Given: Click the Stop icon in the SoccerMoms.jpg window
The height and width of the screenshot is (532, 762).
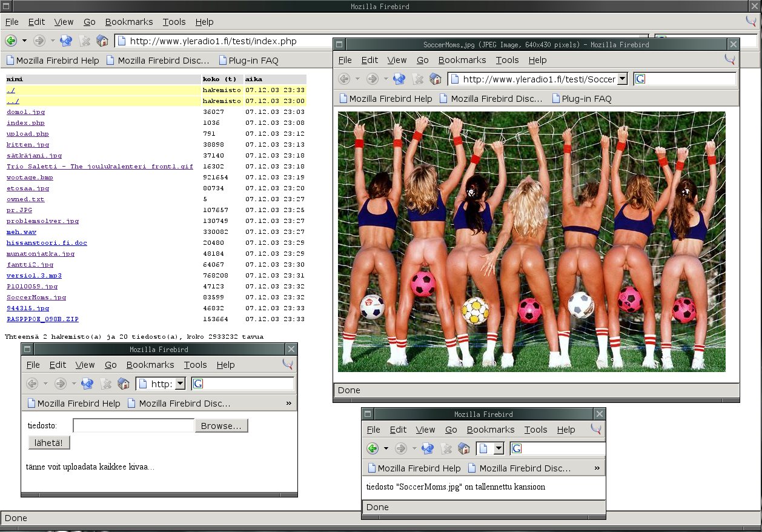Looking at the screenshot, I should pos(417,79).
